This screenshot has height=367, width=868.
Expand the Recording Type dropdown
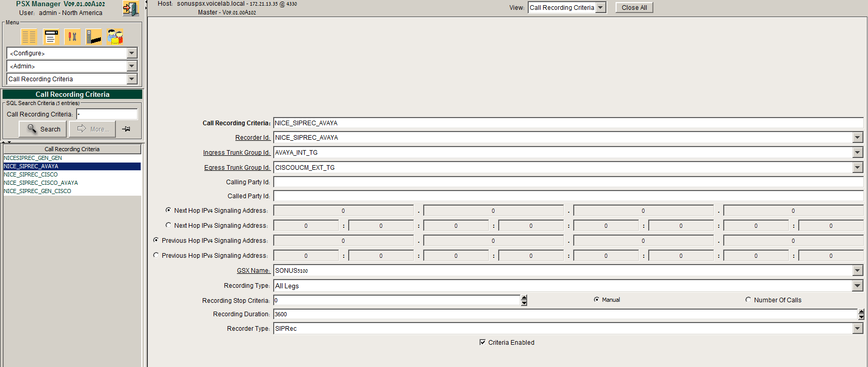coord(858,286)
